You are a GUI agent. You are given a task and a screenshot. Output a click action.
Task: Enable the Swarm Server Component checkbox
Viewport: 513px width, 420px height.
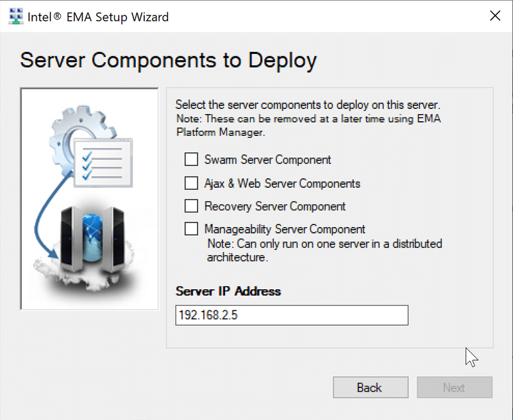pyautogui.click(x=191, y=160)
